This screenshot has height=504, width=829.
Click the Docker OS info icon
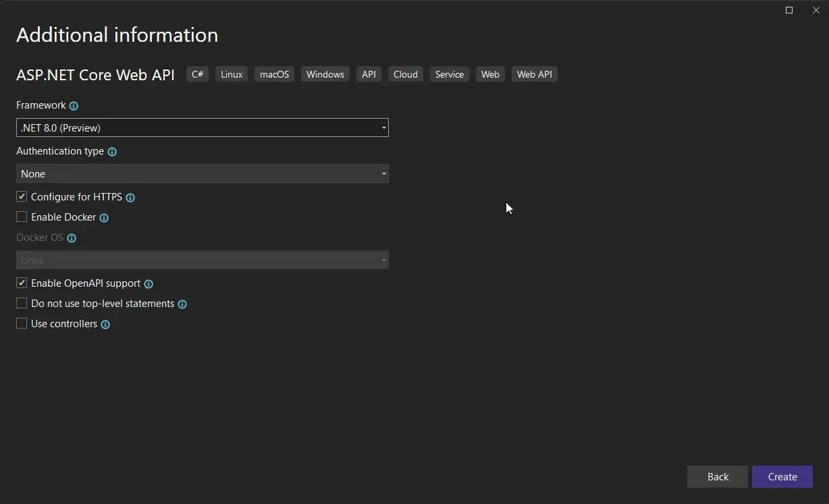click(x=73, y=237)
